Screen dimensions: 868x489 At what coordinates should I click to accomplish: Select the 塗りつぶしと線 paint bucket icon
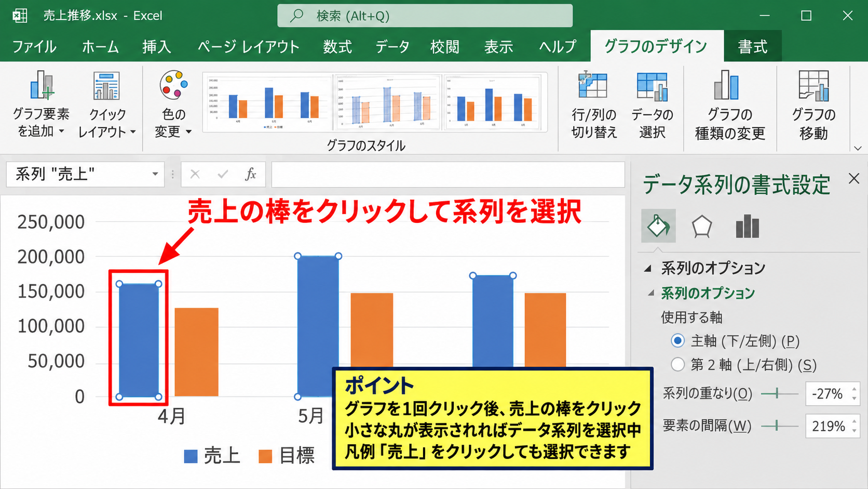tap(658, 226)
